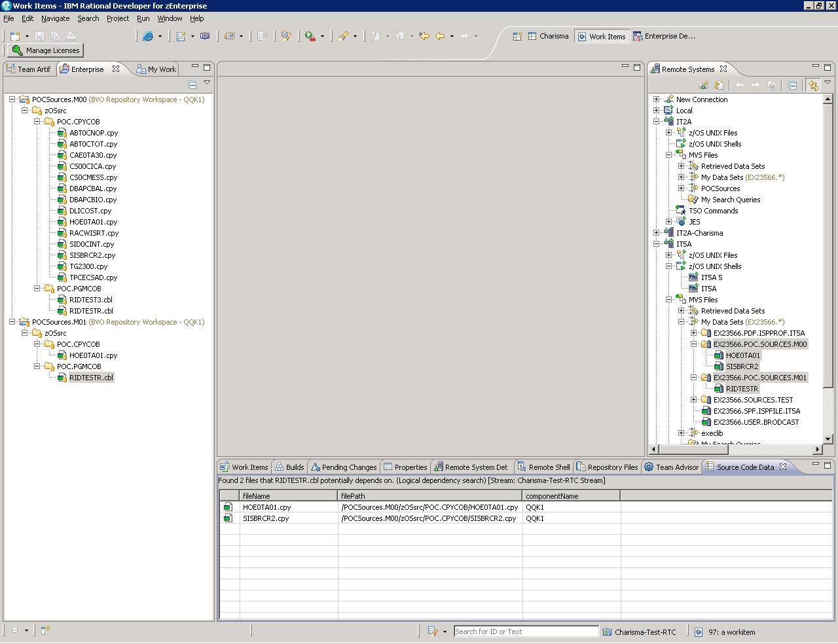Collapse the POCSources.M00 tree node
838x644 pixels.
(x=12, y=99)
